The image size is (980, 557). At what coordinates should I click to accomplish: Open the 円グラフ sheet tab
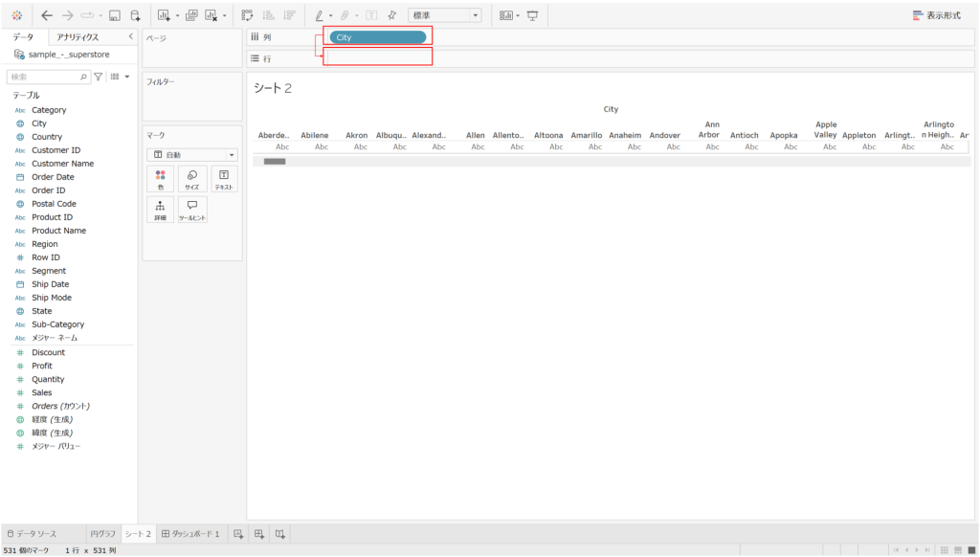tap(102, 533)
